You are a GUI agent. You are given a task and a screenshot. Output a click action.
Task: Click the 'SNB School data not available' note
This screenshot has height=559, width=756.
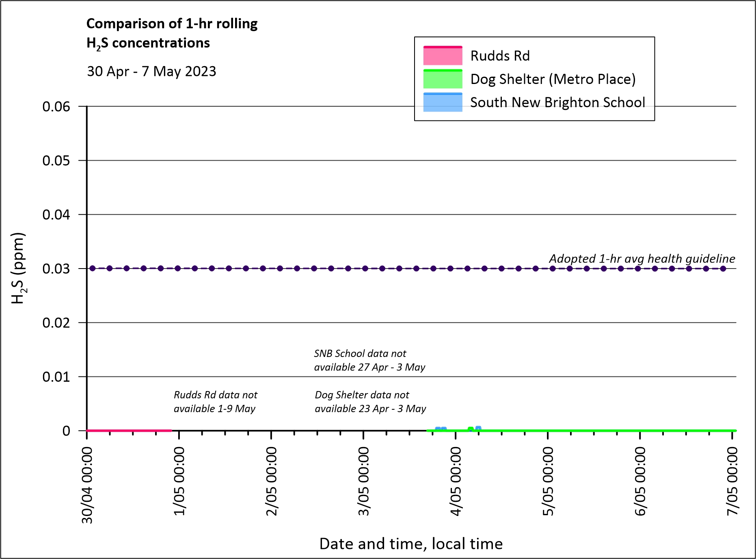point(369,360)
